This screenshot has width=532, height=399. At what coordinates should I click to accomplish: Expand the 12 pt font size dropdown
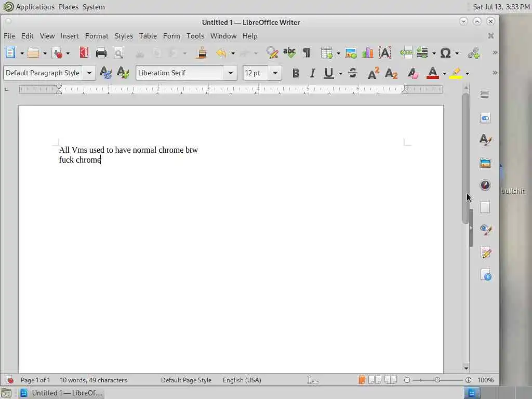click(275, 73)
